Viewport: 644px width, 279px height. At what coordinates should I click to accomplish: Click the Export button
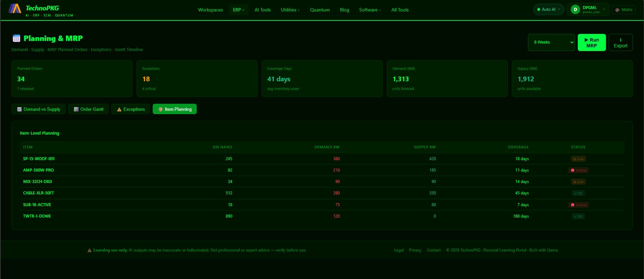pos(620,42)
